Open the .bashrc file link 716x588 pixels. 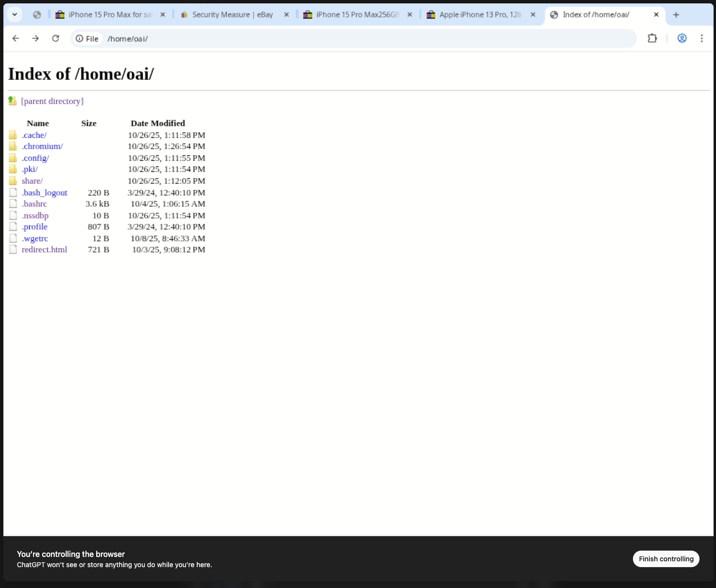click(x=34, y=203)
